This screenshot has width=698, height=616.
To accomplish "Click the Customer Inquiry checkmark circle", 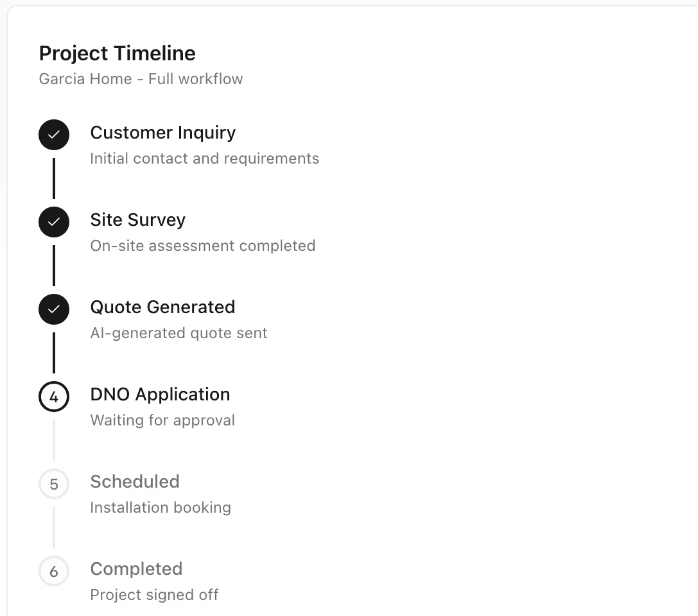I will [x=54, y=135].
